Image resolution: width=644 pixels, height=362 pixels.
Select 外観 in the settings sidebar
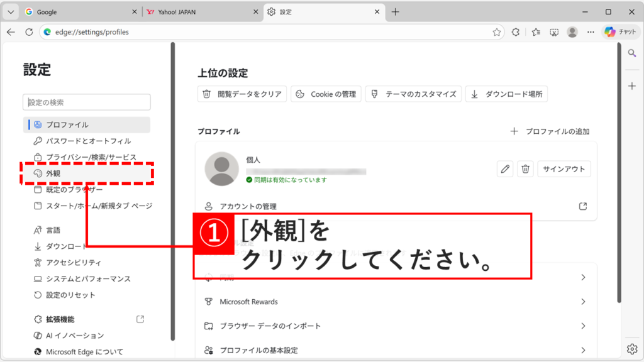[x=63, y=172]
